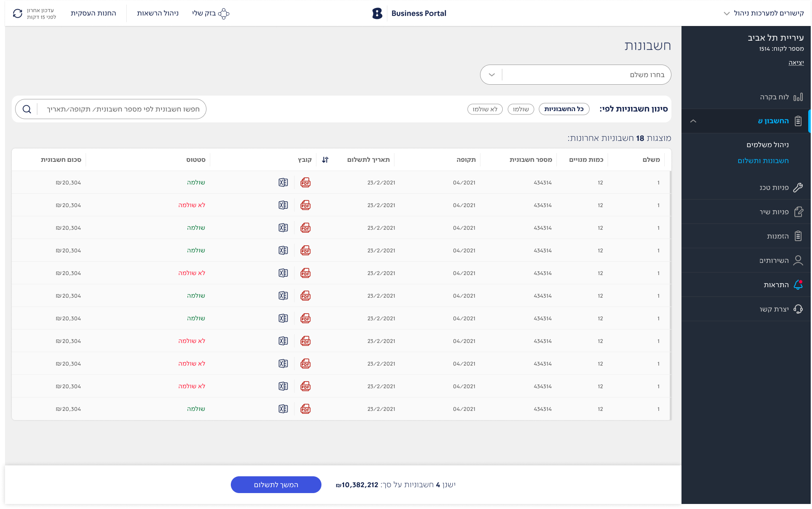Sort by payment date arrows icon

(325, 160)
